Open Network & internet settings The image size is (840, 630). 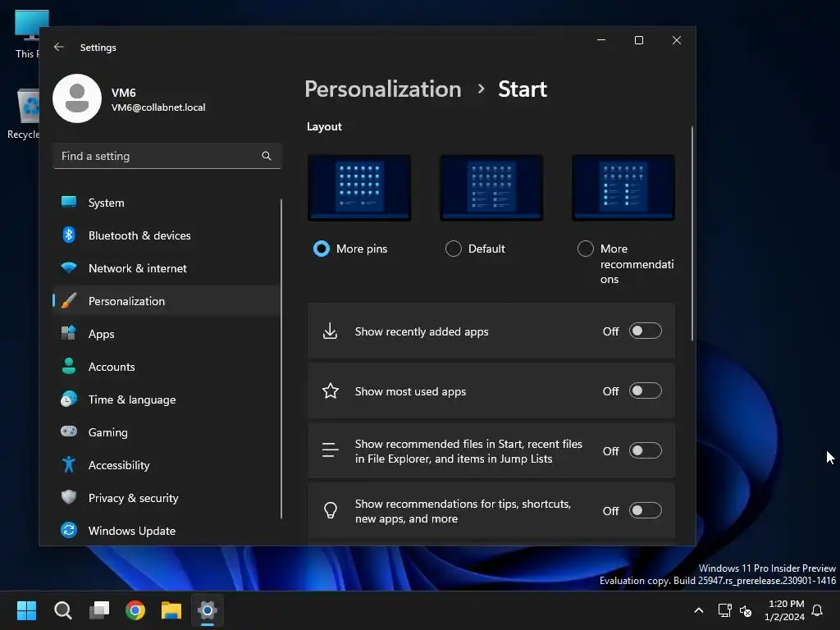click(x=167, y=268)
